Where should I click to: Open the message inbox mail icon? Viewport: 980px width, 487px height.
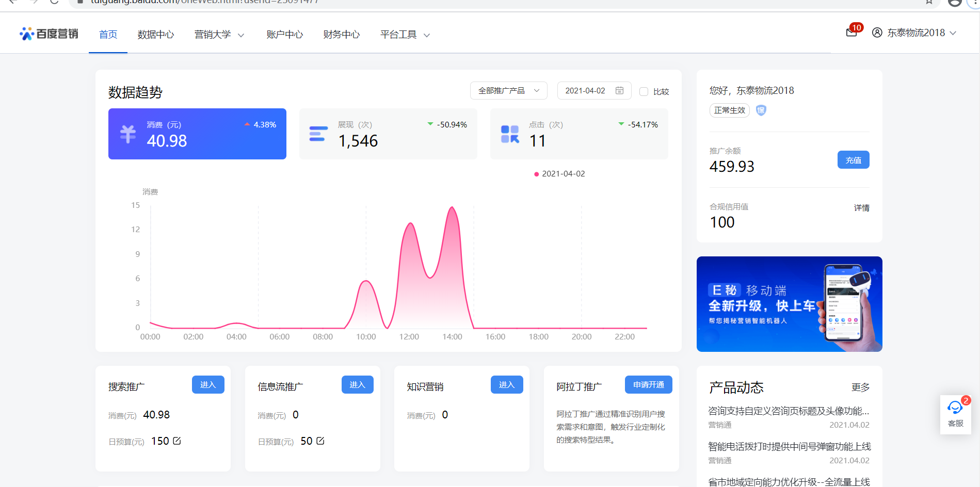point(852,33)
